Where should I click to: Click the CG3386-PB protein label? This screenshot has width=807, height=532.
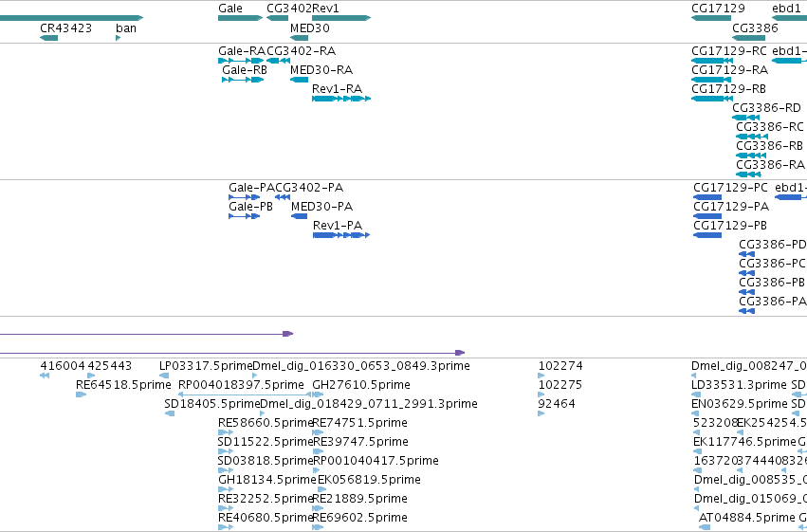(x=772, y=283)
